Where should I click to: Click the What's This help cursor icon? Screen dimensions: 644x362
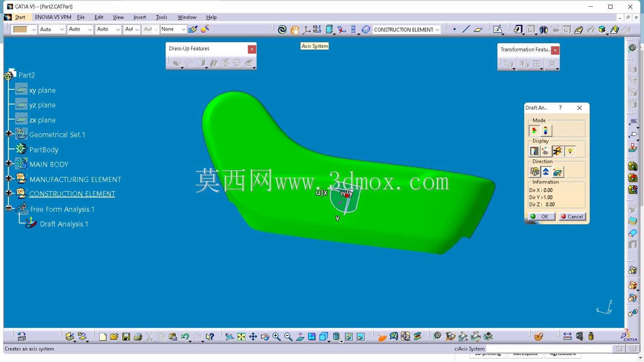pyautogui.click(x=210, y=337)
